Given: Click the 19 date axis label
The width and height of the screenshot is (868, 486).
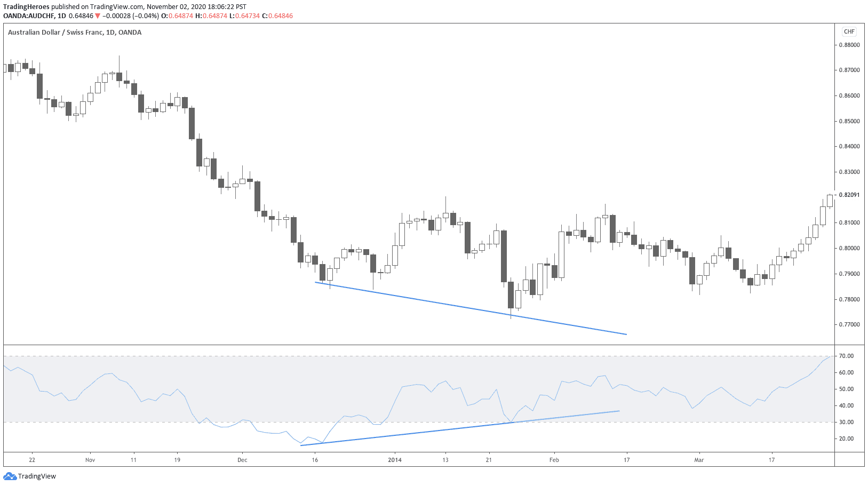Looking at the screenshot, I should [177, 460].
